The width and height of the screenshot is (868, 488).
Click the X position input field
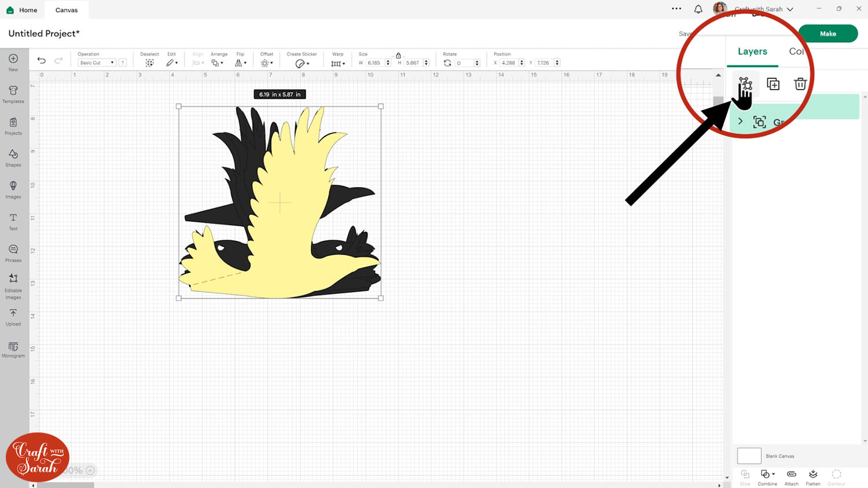[509, 63]
